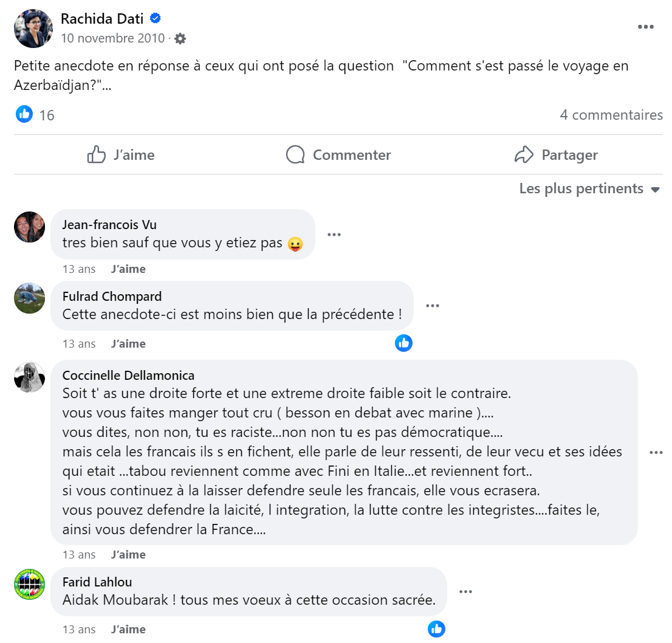
Task: Click Rachida Dati's profile picture
Action: (x=33, y=29)
